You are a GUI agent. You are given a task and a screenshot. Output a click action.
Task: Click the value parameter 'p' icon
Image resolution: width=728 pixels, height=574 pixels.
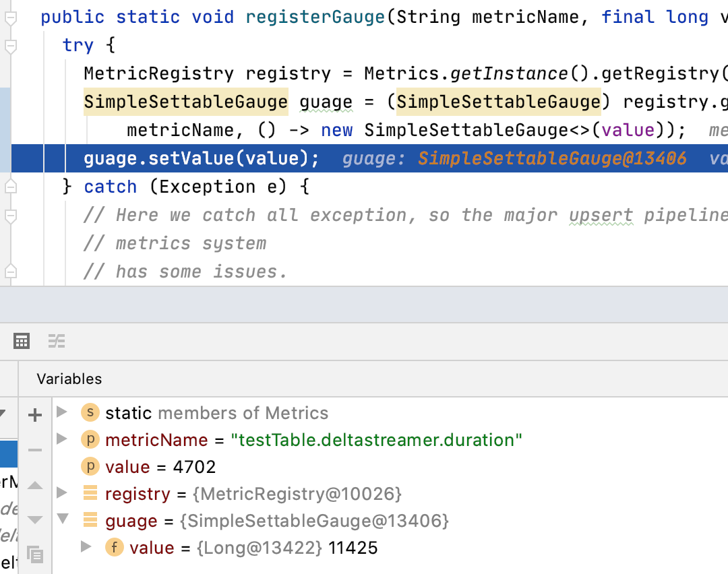pos(90,466)
